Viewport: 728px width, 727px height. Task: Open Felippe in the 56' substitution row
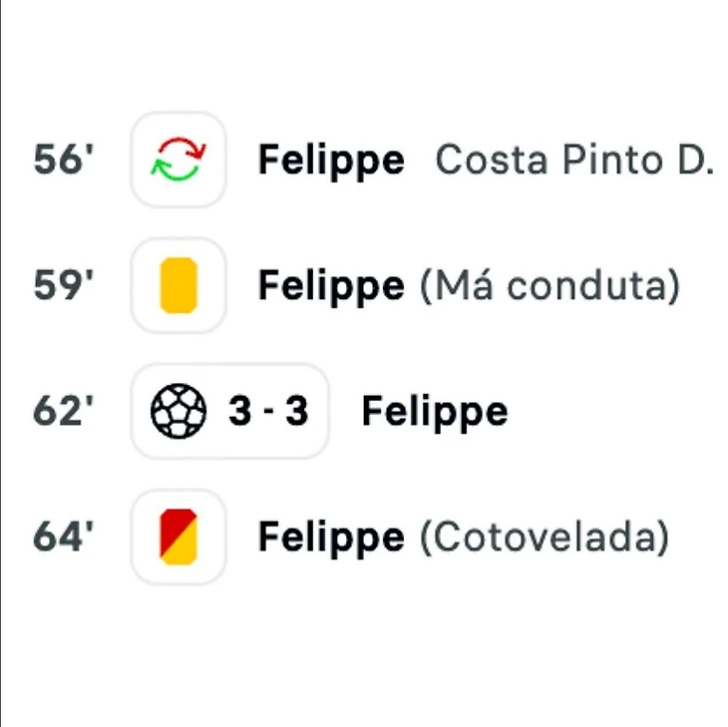(331, 161)
